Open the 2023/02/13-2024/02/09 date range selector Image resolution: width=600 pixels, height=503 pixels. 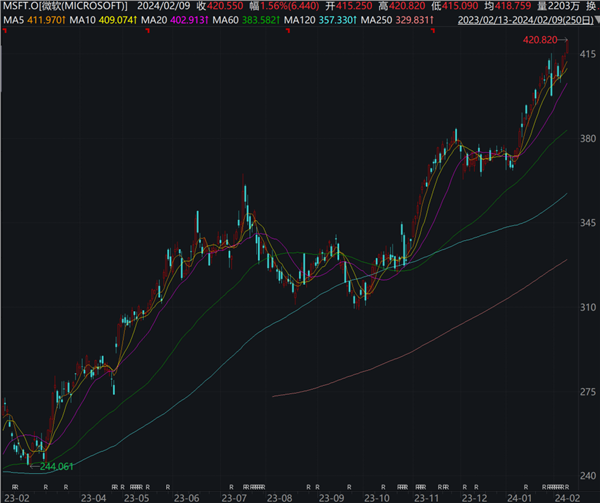click(523, 20)
